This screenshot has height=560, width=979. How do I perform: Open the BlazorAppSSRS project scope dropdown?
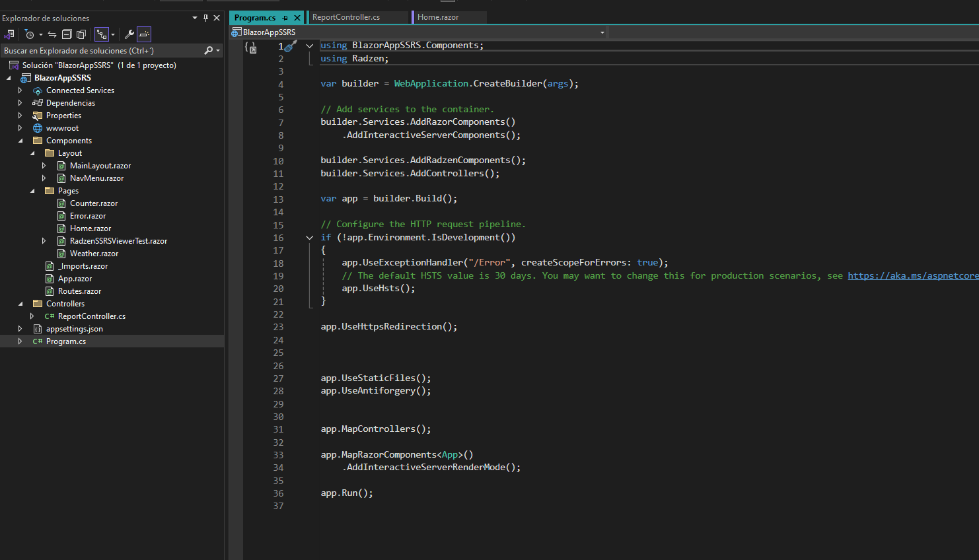tap(602, 32)
